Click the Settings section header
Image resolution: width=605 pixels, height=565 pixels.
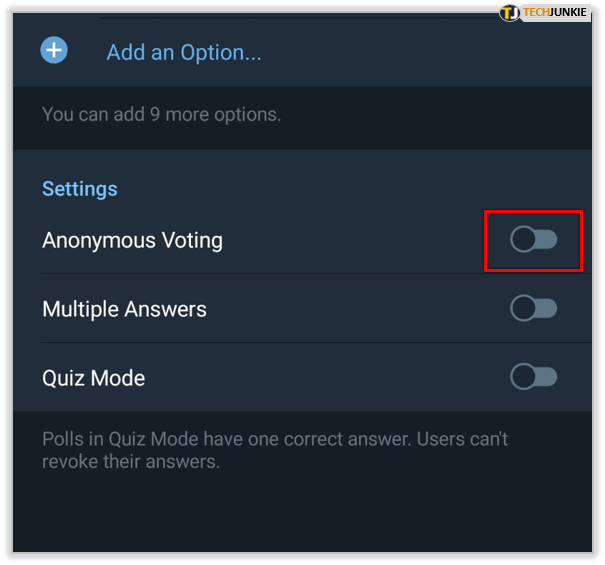click(79, 189)
